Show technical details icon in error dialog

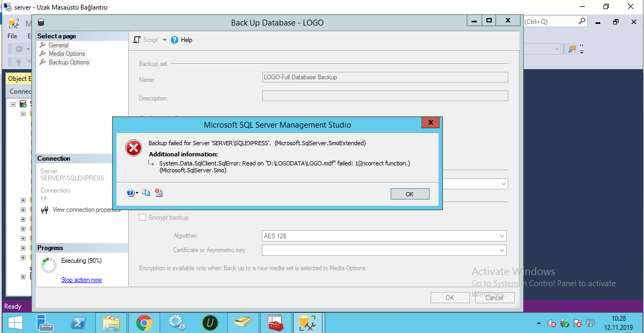click(158, 193)
